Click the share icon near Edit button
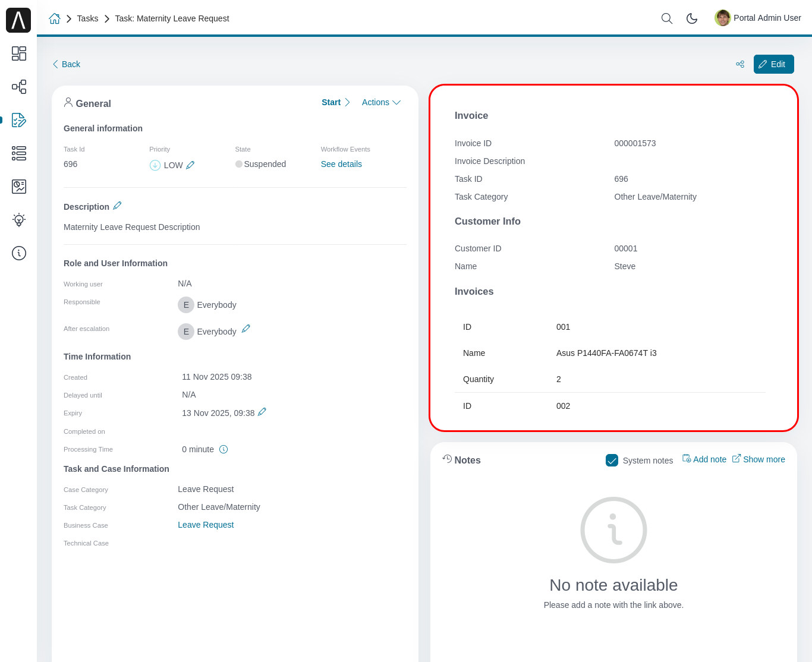 tap(739, 64)
